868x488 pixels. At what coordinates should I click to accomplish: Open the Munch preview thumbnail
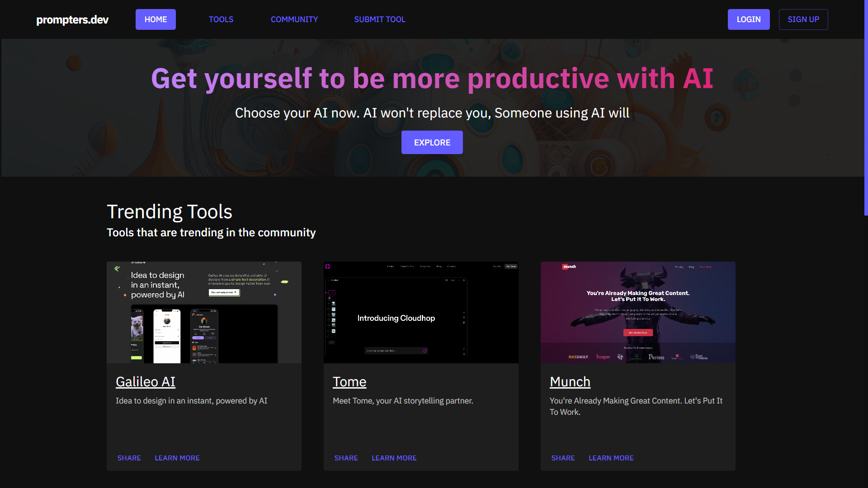[638, 312]
